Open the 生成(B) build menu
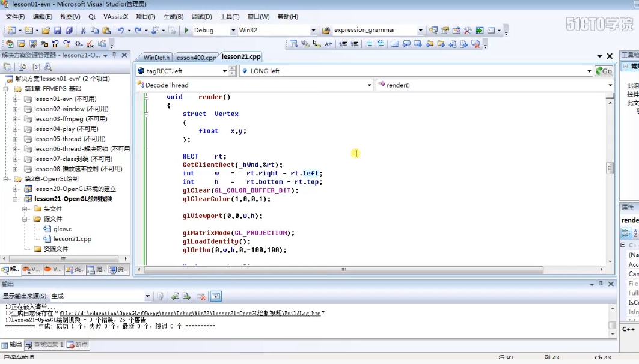The image size is (639, 364). pyautogui.click(x=173, y=17)
